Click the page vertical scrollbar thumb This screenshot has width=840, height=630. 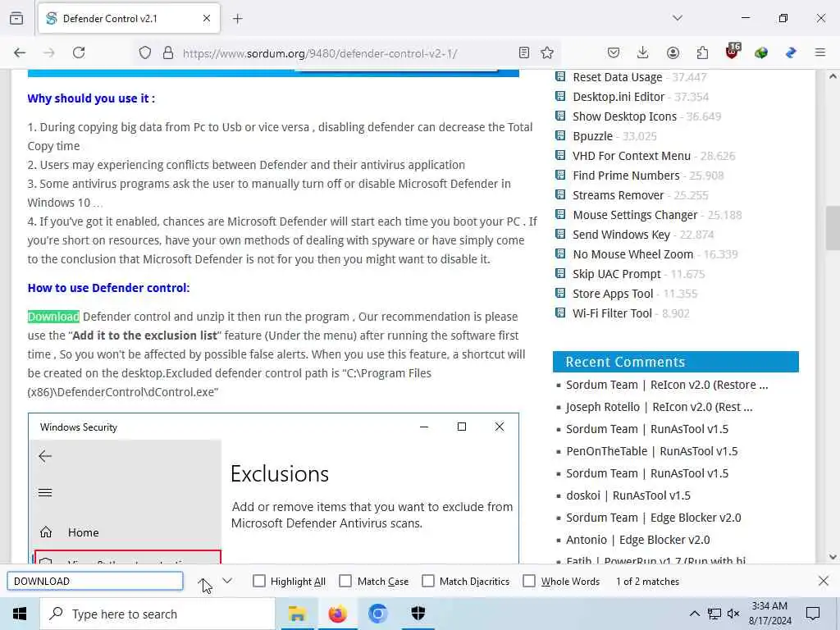[832, 228]
